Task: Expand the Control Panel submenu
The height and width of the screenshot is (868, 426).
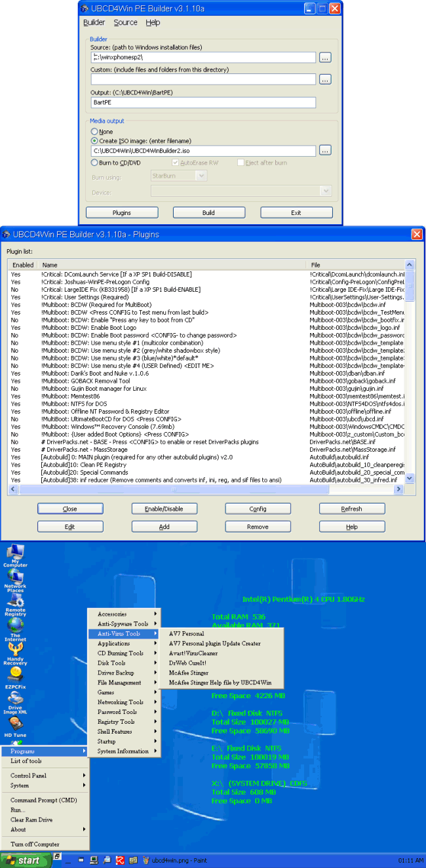Action: (45, 776)
